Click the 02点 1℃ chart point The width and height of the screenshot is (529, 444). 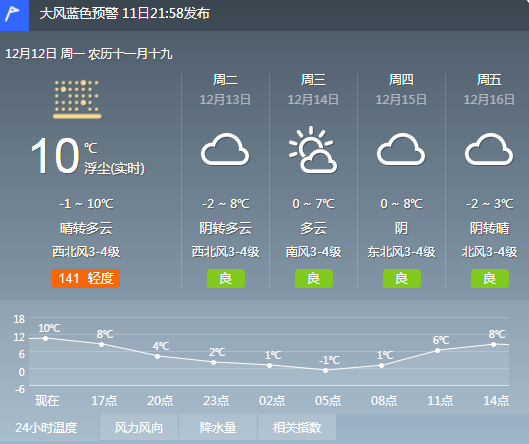coord(270,365)
